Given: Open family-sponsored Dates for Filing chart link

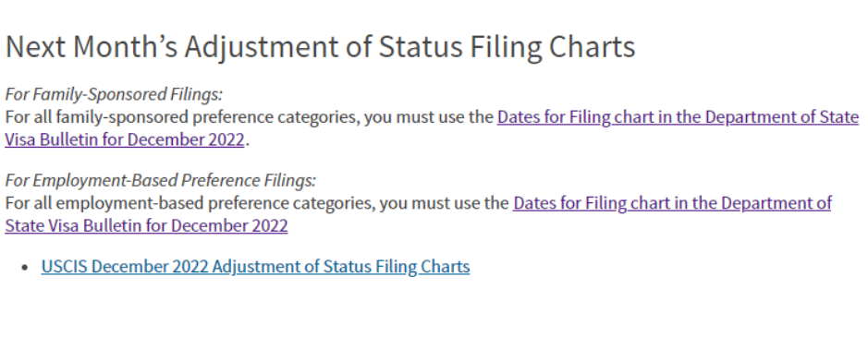Looking at the screenshot, I should [x=678, y=117].
